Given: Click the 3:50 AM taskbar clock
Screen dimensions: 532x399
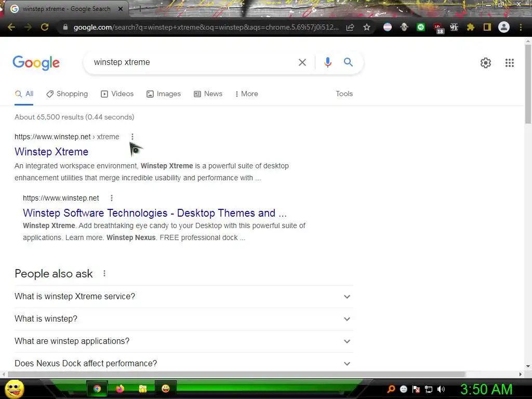Looking at the screenshot, I should [x=486, y=389].
